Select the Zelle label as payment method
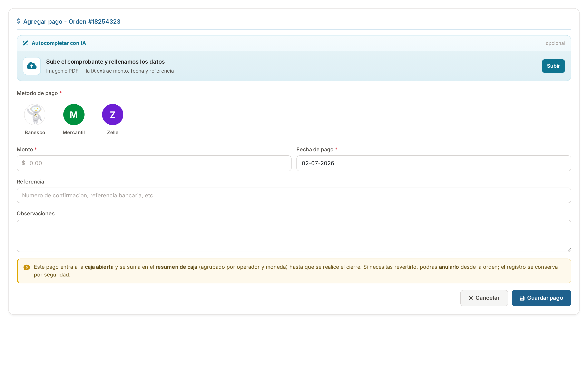 112,133
